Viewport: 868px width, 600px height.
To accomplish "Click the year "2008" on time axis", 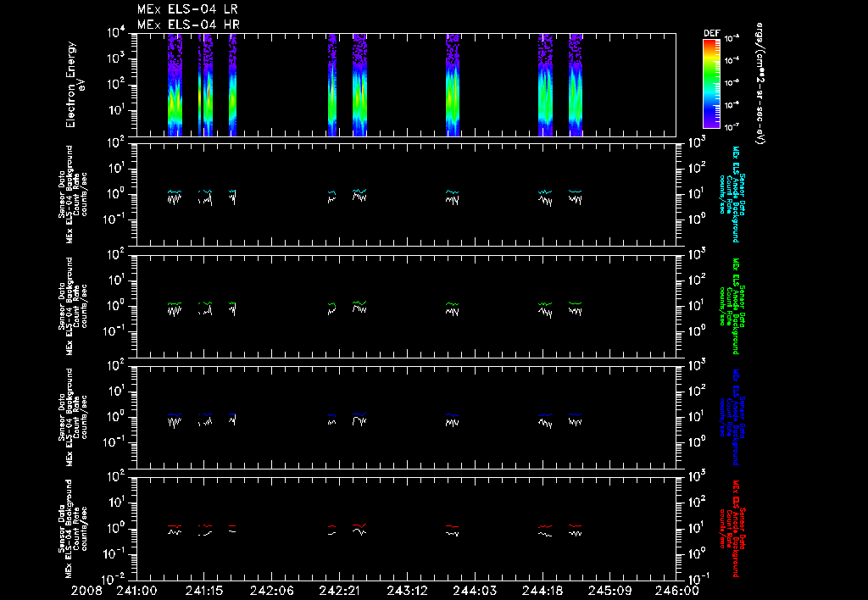I will [x=86, y=592].
